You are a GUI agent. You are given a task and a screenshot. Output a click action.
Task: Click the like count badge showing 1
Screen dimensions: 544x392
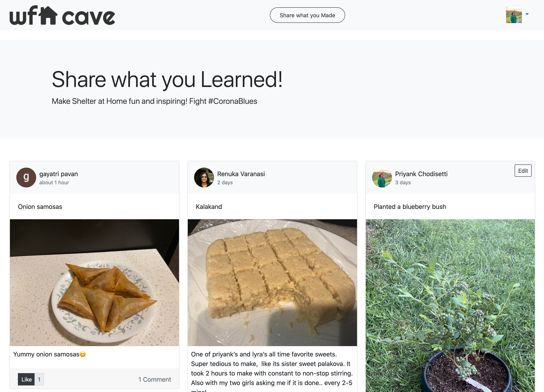click(39, 379)
